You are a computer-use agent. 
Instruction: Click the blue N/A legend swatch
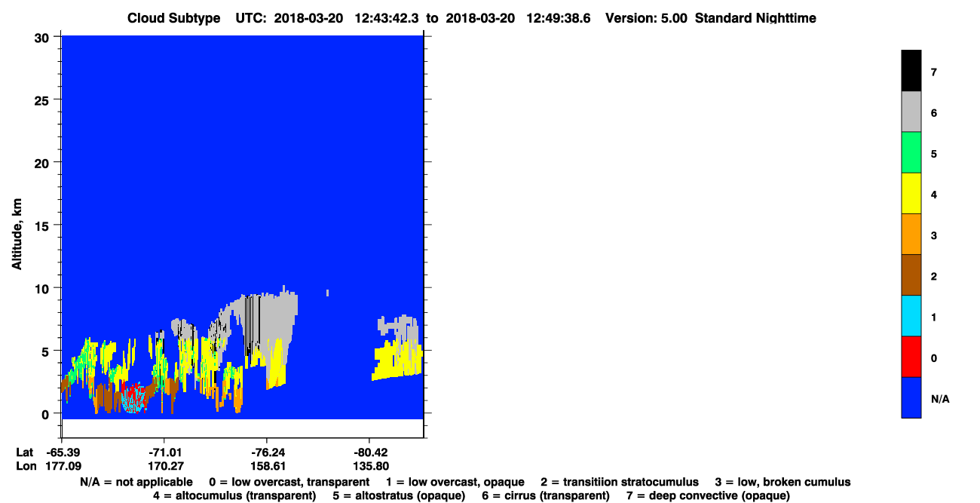(x=911, y=397)
